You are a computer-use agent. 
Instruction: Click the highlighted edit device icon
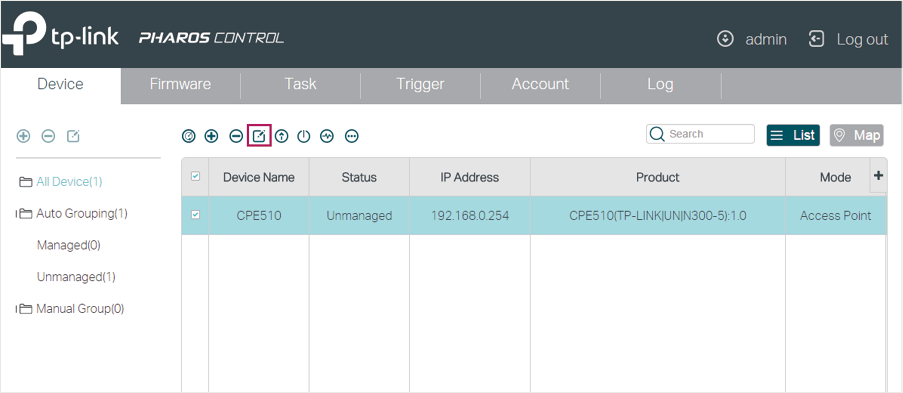pos(259,137)
